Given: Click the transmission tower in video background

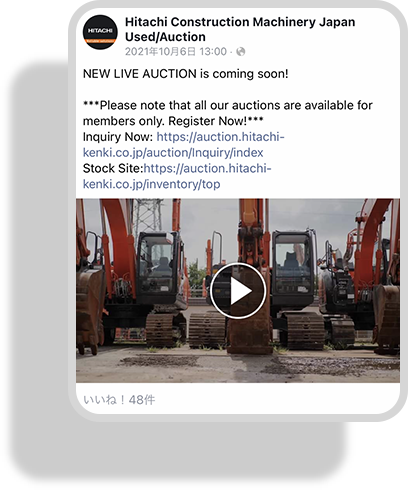Looking at the screenshot, I should [147, 217].
